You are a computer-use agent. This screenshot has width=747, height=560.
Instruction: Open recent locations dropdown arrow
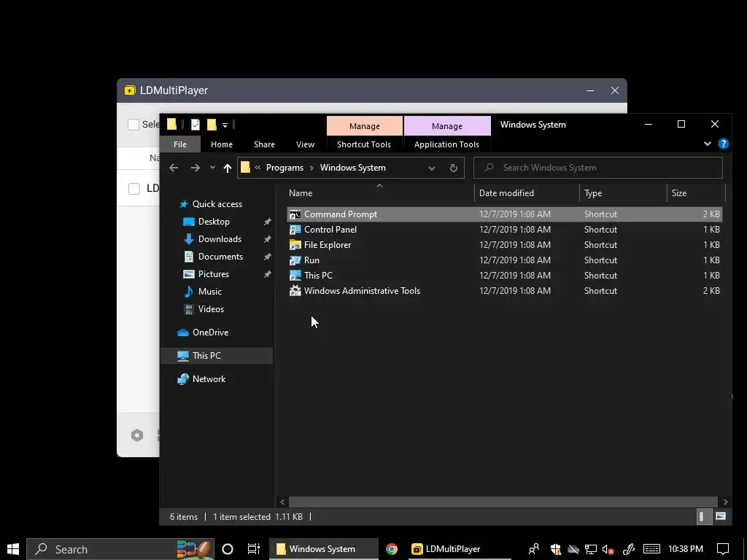[212, 168]
